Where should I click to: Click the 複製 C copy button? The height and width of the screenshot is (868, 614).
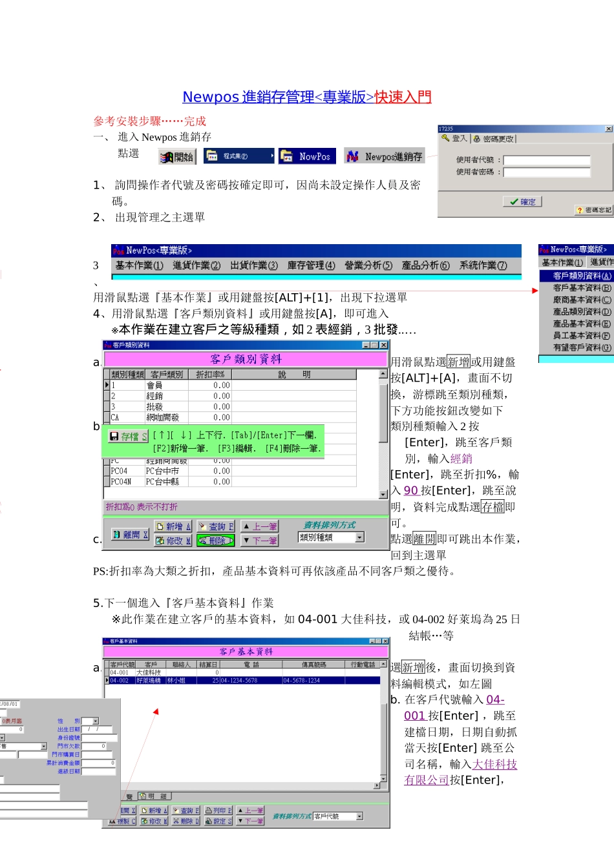click(x=123, y=821)
